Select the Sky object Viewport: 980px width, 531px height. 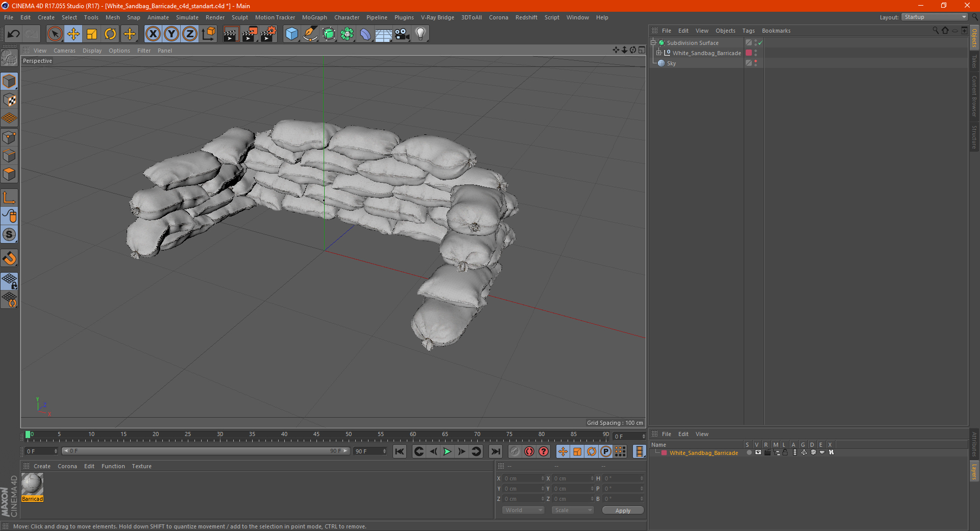point(671,63)
